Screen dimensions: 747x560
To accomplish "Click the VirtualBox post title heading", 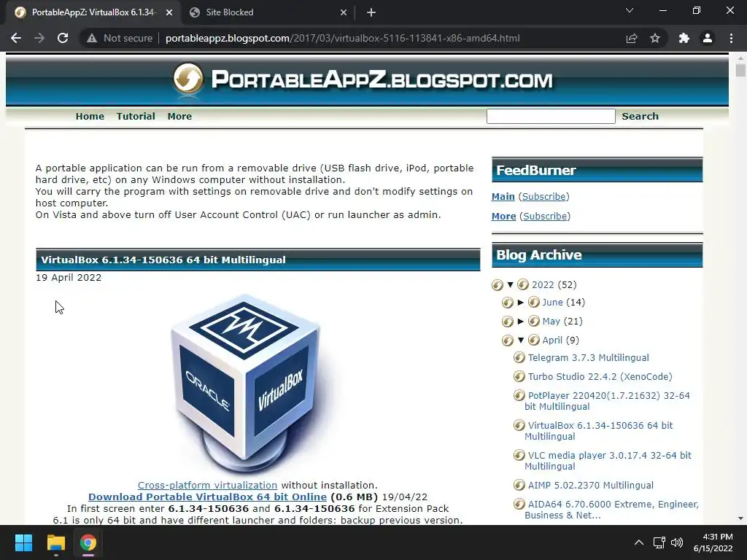I will [163, 260].
